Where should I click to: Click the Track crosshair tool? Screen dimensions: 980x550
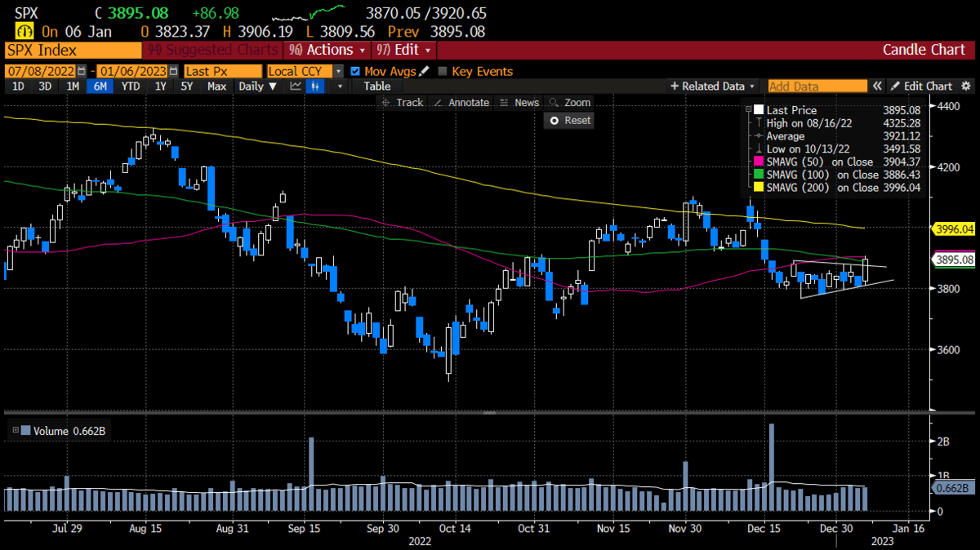[x=401, y=102]
